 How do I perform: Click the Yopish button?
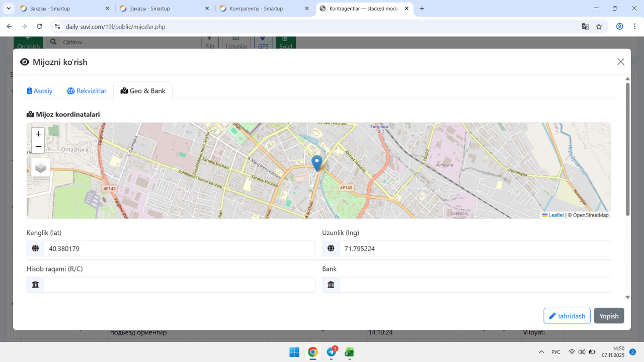[x=609, y=316]
